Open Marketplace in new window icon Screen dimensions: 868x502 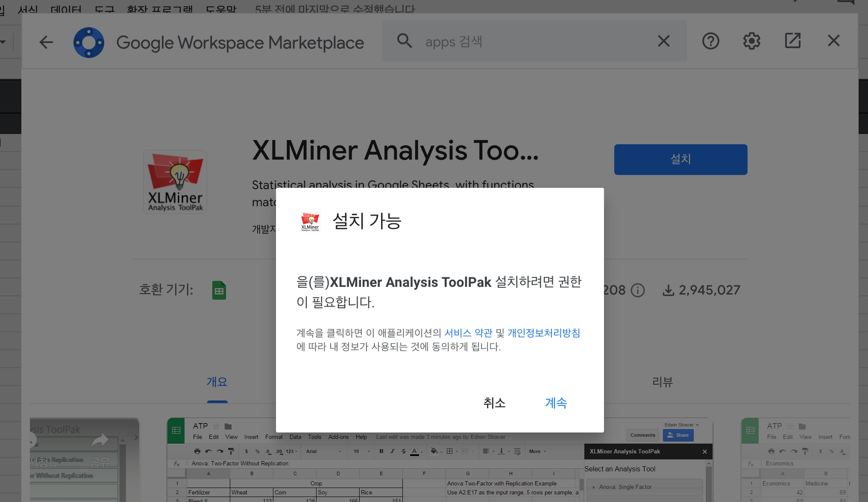click(x=792, y=41)
